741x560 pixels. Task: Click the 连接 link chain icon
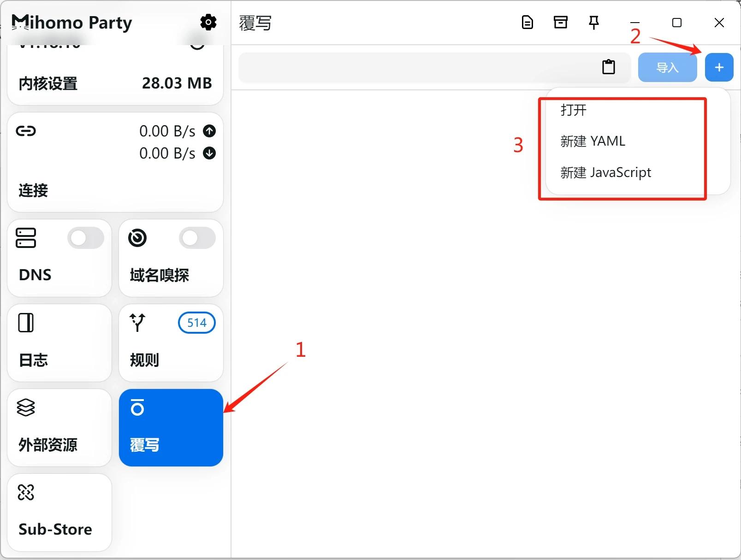coord(26,131)
